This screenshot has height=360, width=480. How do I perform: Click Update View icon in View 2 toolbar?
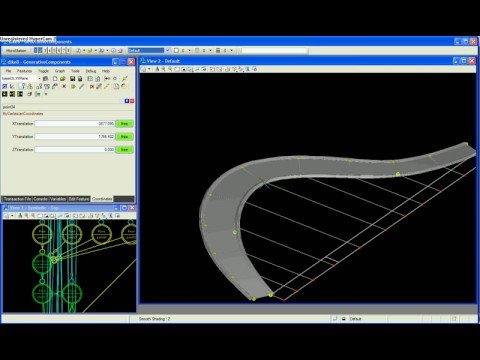point(157,69)
